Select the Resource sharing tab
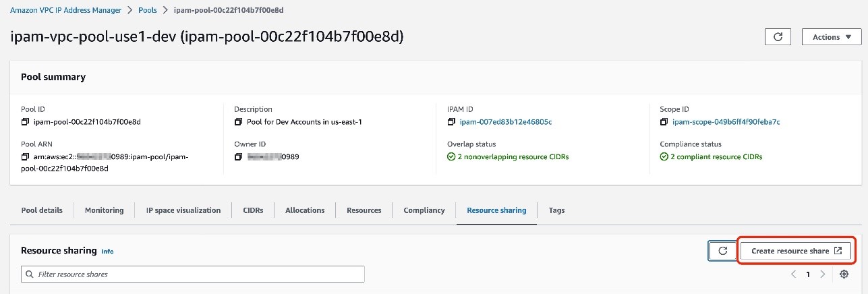This screenshot has width=868, height=294. point(496,210)
